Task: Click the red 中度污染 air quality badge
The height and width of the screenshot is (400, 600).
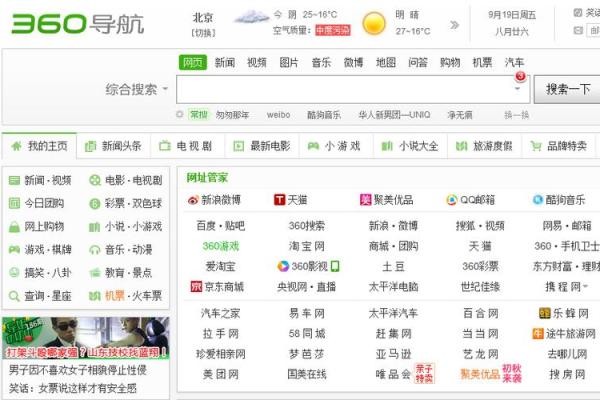Action: click(333, 30)
